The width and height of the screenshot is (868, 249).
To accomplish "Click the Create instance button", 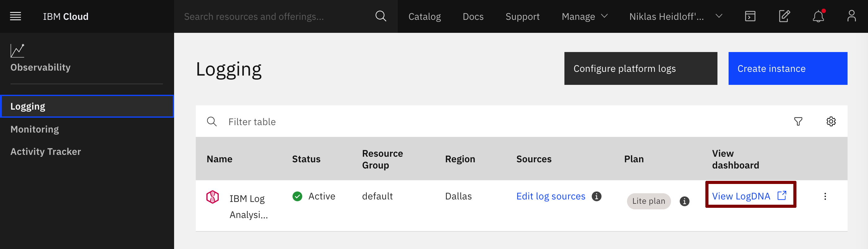I will pyautogui.click(x=787, y=68).
